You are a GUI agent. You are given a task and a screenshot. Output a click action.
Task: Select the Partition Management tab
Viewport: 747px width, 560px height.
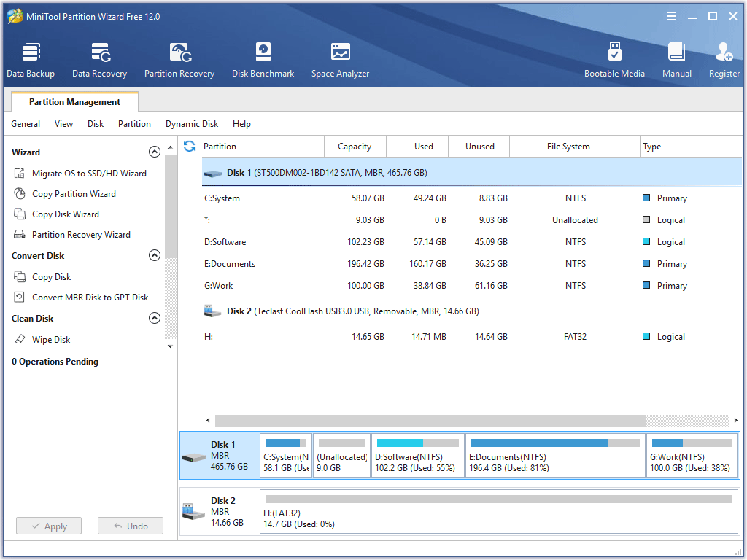coord(75,102)
